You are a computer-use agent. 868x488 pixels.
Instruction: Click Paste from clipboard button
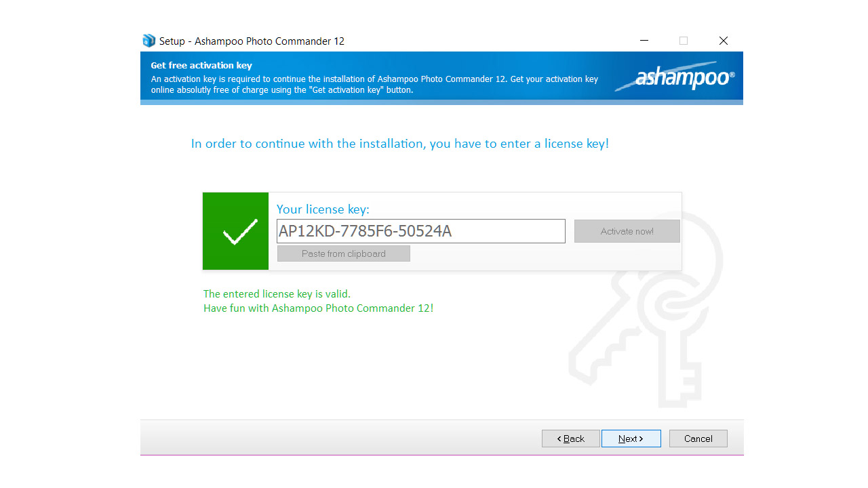pos(344,253)
